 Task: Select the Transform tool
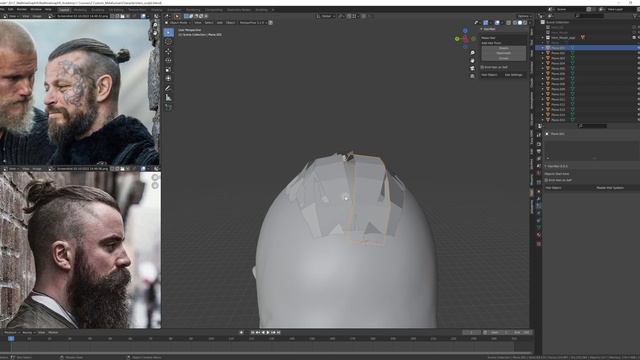[168, 78]
